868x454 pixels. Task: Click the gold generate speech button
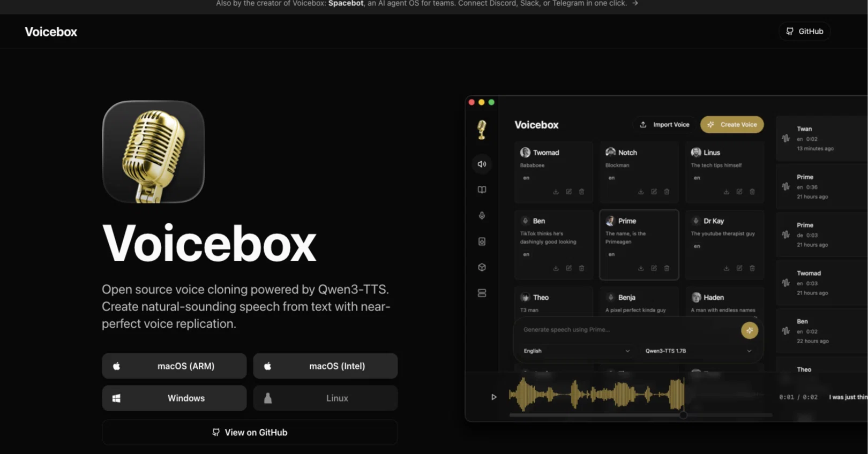click(749, 330)
